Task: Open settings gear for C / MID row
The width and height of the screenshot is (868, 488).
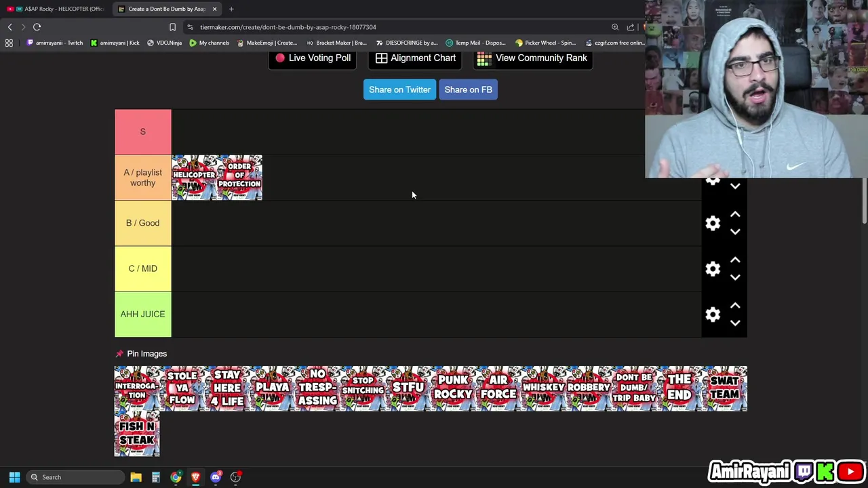Action: [713, 269]
